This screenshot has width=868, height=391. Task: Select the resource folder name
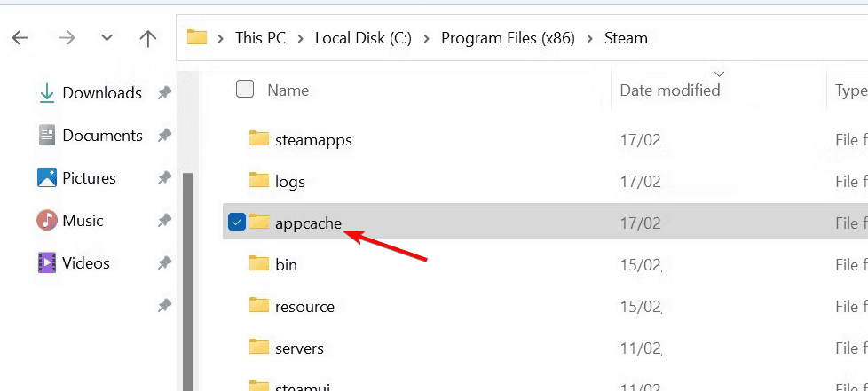click(x=305, y=307)
